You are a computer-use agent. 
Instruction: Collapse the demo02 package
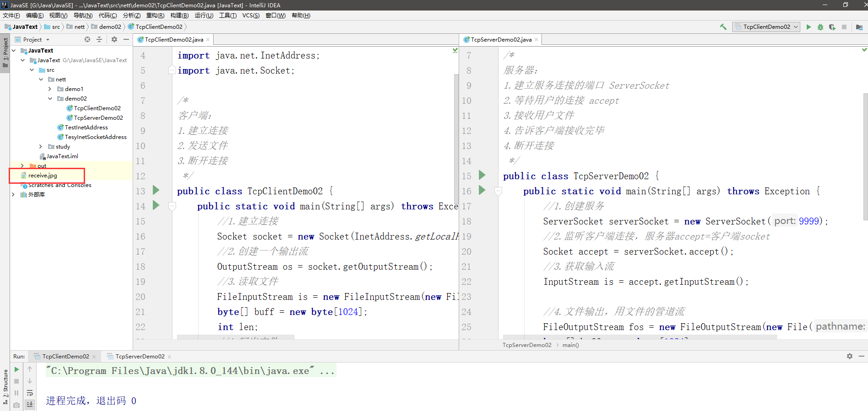coord(50,99)
